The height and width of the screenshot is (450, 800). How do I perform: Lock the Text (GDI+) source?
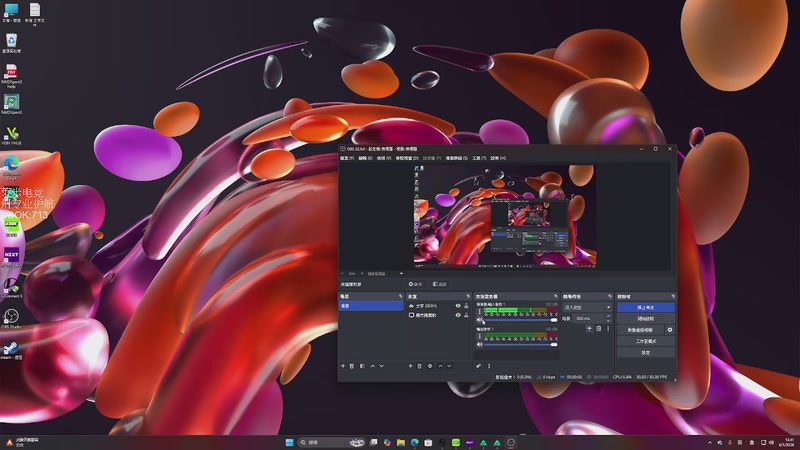pos(466,306)
